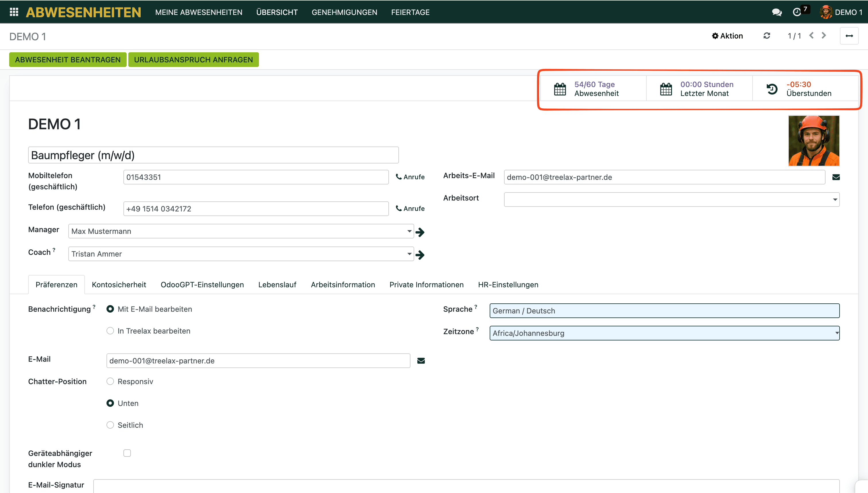Click envelope icon beside Arbeits-E-Mail

[x=836, y=177]
